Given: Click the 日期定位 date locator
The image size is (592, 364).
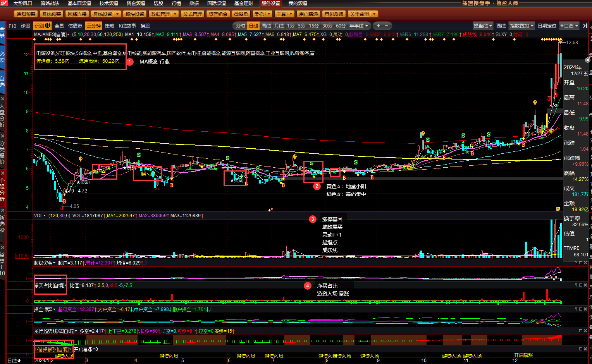Looking at the screenshot, I should coord(547,26).
